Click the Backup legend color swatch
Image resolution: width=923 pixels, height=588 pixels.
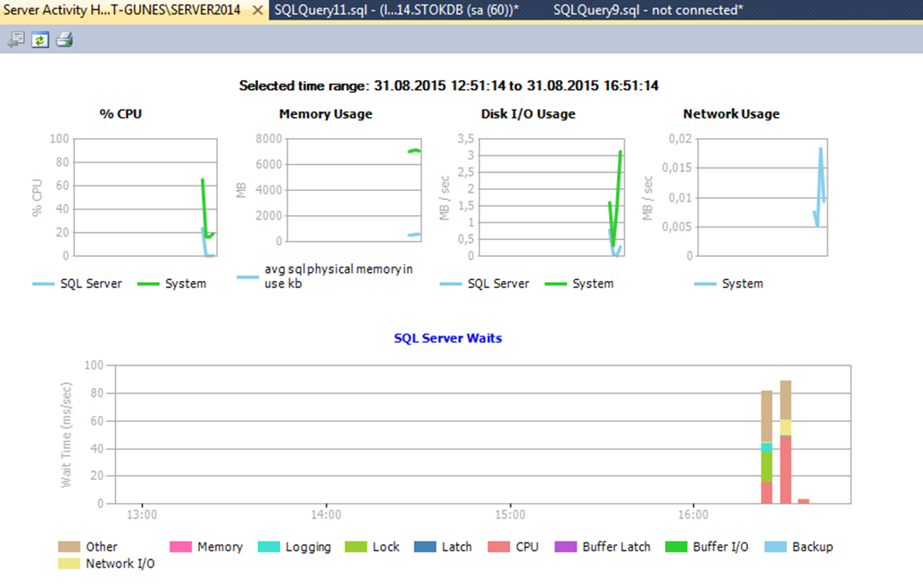coord(775,547)
